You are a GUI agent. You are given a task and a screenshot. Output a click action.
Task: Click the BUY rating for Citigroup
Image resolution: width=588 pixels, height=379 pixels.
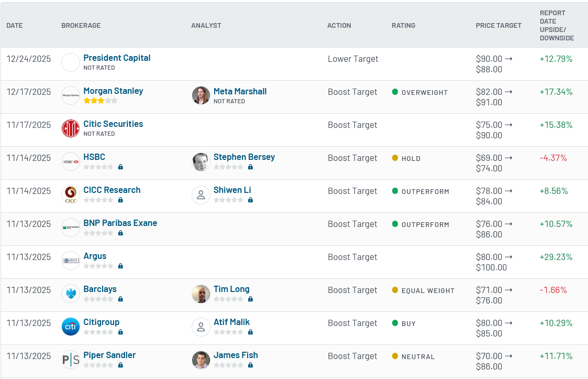point(404,324)
